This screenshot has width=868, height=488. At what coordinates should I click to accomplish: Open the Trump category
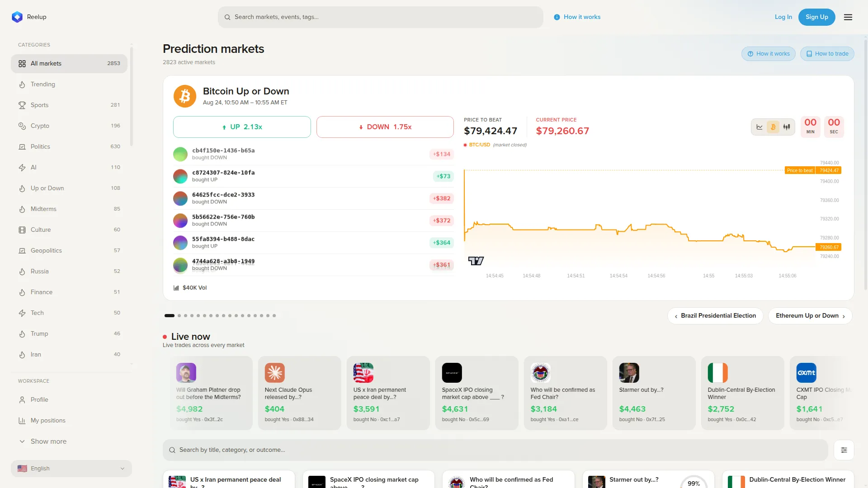coord(69,334)
